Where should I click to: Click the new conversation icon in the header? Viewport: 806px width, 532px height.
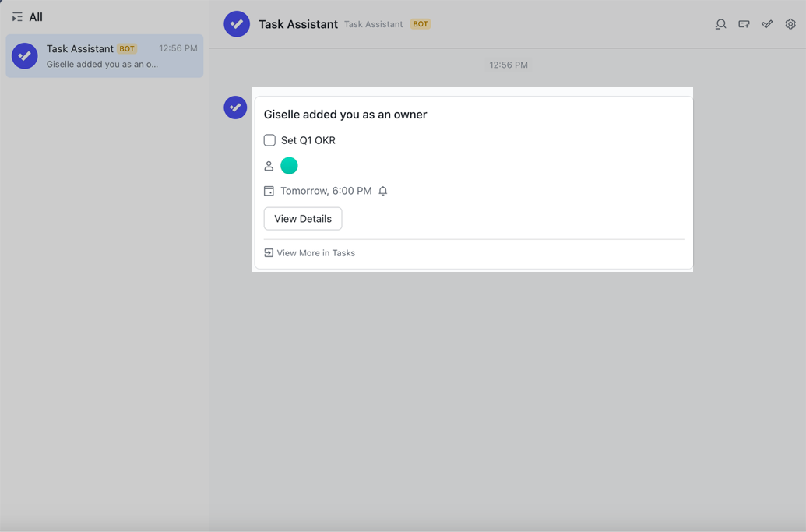pyautogui.click(x=744, y=24)
